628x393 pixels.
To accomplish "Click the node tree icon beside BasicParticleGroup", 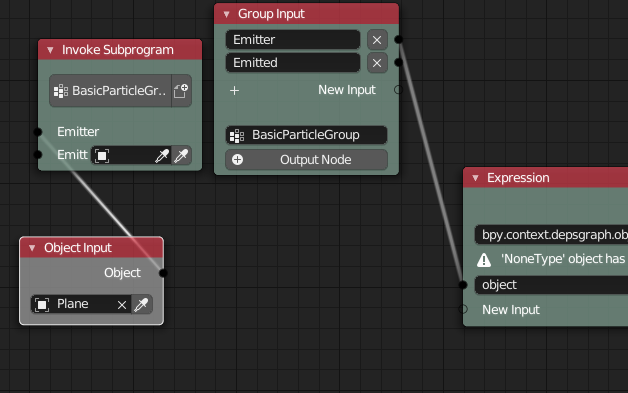I will pos(237,135).
